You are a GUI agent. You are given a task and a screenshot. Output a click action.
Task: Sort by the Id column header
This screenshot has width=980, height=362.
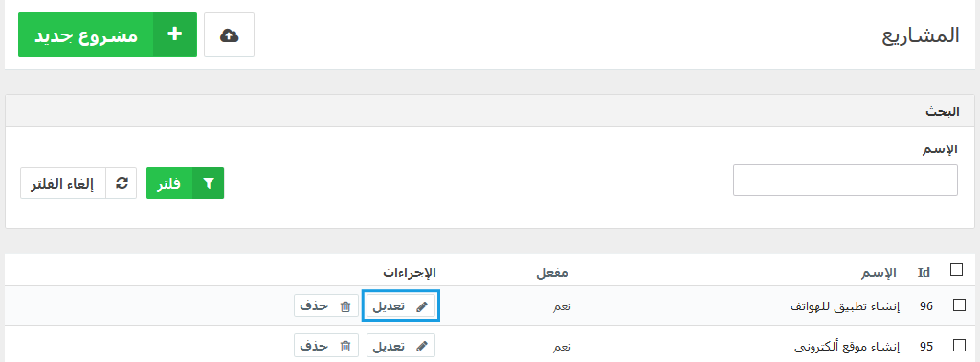point(924,273)
